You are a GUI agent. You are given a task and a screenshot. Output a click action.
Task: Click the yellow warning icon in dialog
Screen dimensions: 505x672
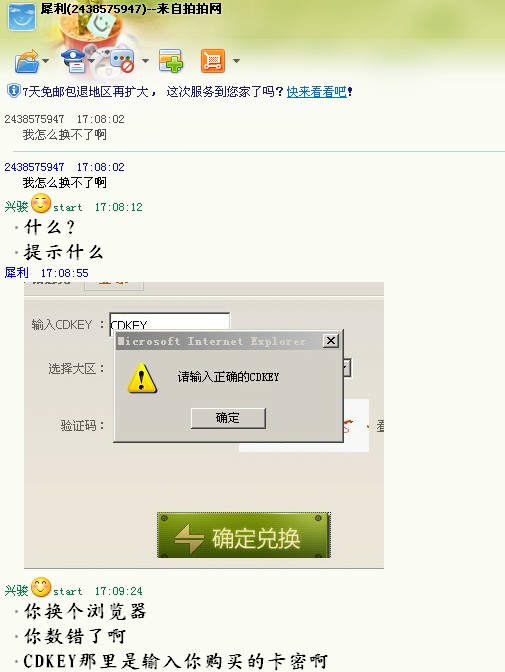[142, 378]
